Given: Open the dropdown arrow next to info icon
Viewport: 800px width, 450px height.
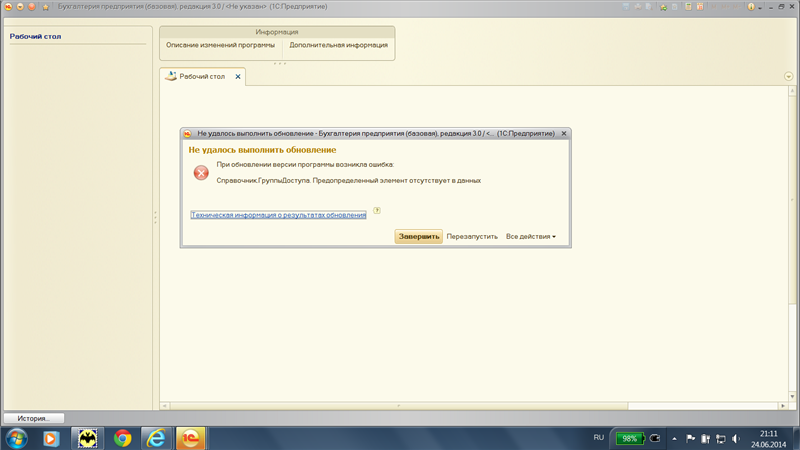Looking at the screenshot, I should coord(759,6).
